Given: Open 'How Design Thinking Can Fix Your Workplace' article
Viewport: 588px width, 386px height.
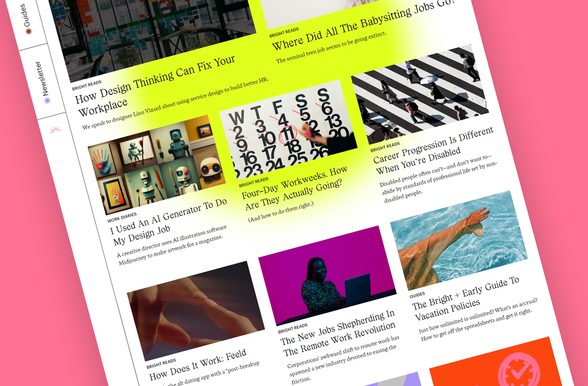Looking at the screenshot, I should [155, 86].
